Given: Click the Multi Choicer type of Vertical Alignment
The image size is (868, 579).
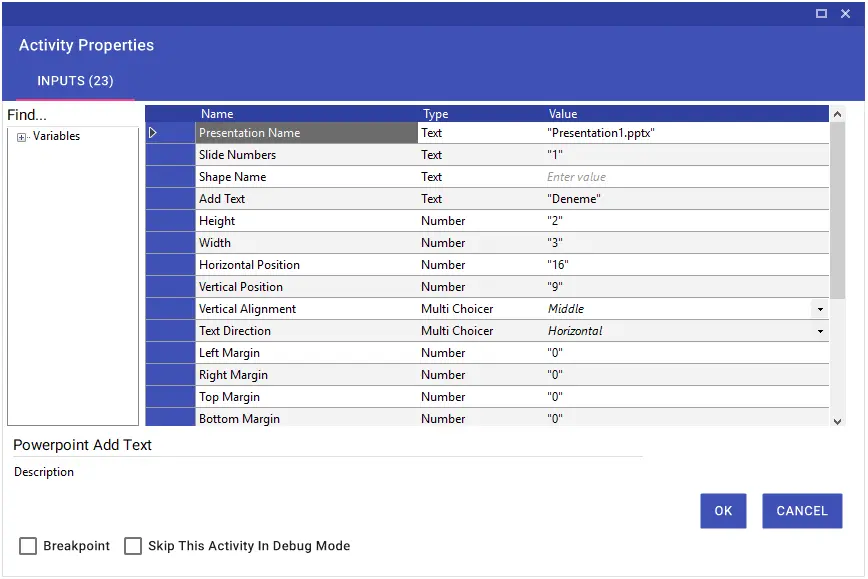Looking at the screenshot, I should coord(481,309).
